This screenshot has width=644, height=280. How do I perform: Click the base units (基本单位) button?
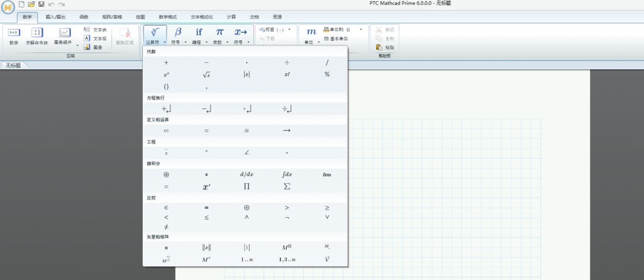(x=336, y=38)
